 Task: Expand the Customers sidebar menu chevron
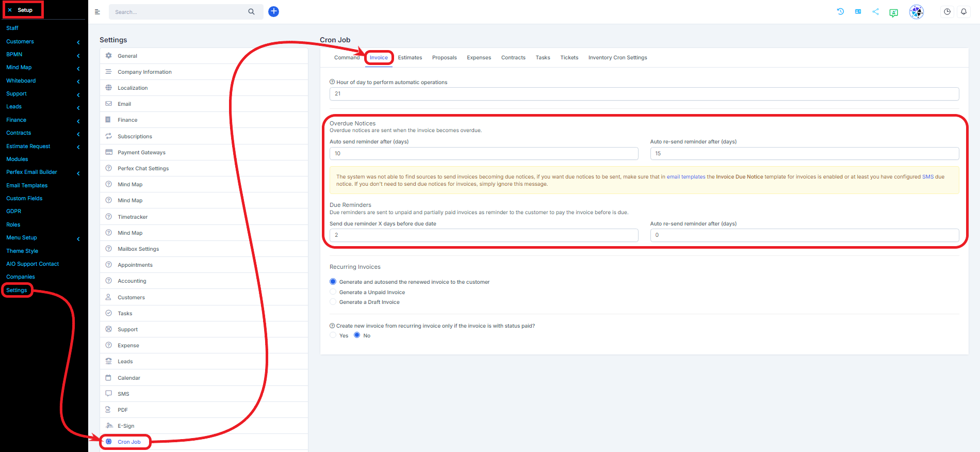click(x=78, y=42)
